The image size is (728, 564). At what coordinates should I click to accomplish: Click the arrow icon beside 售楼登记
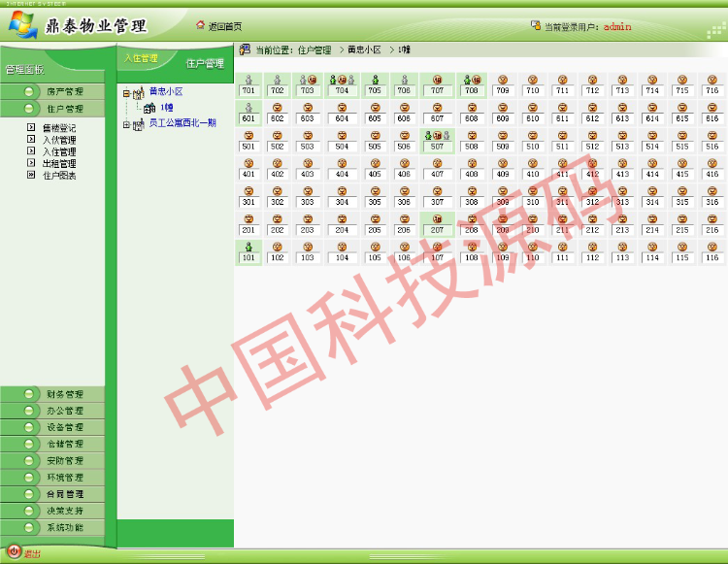pos(31,127)
